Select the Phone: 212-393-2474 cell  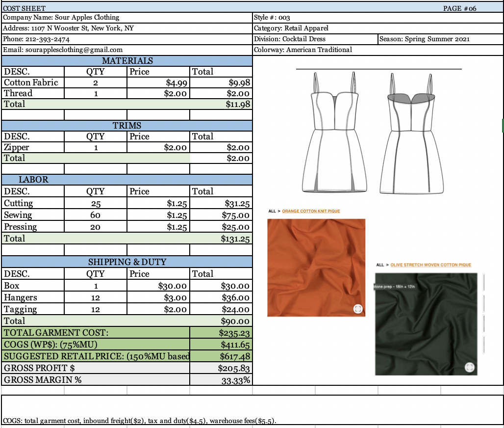[127, 39]
